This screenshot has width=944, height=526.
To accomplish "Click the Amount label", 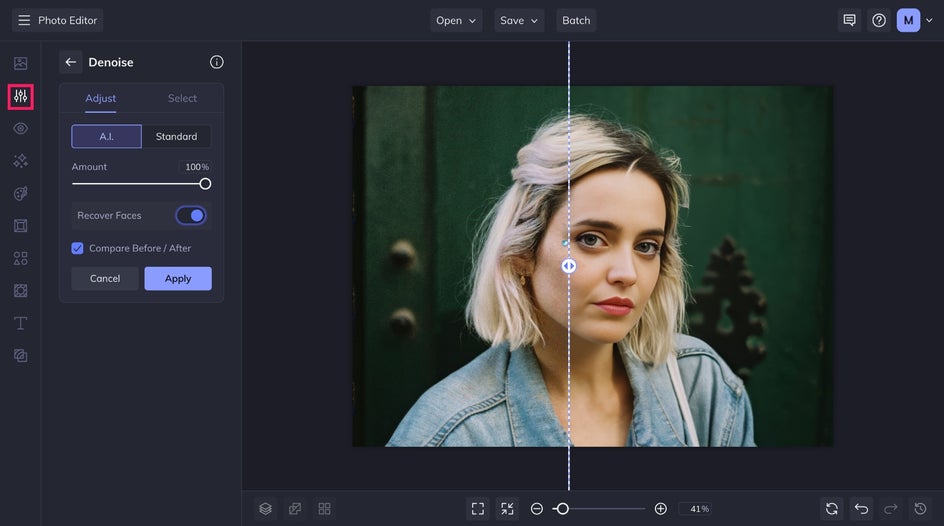I will click(x=89, y=167).
